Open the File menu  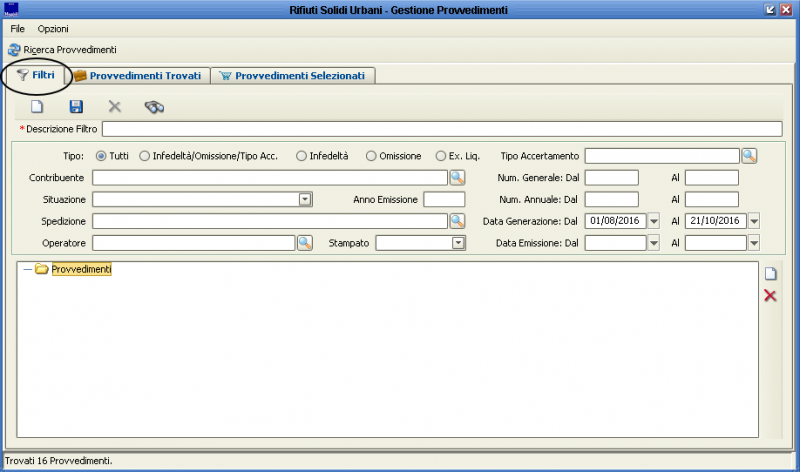17,29
